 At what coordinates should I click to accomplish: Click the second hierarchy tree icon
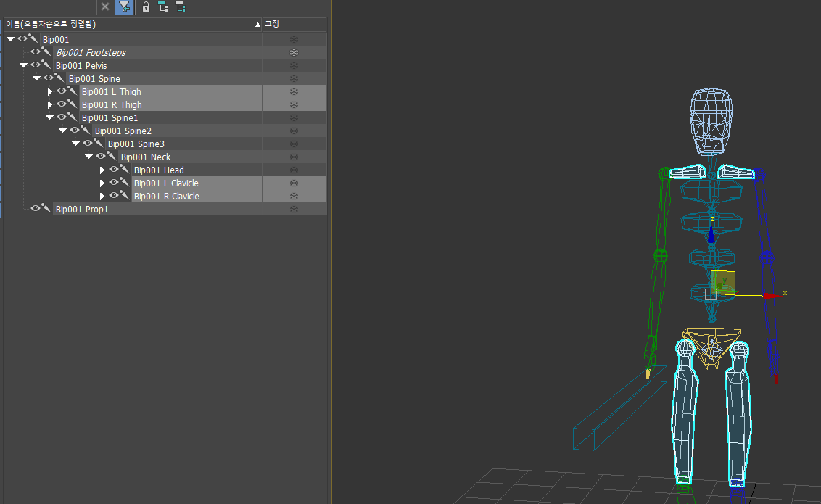[180, 7]
